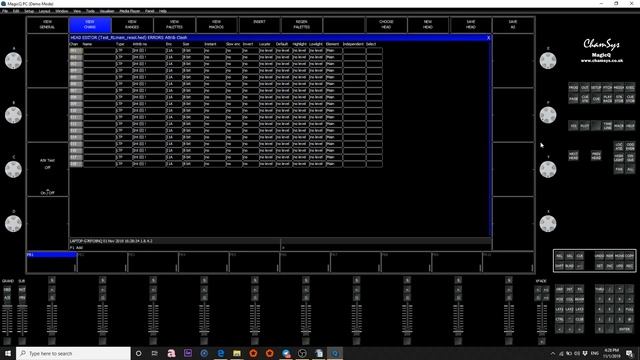The image size is (640, 360).
Task: Click the Sub master fader
Action: click(x=22, y=320)
